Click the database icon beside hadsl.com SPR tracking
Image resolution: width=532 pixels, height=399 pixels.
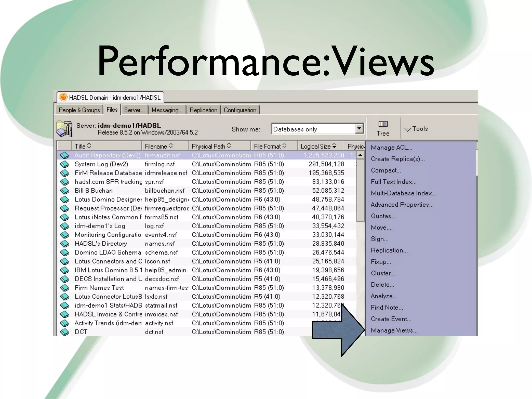click(64, 182)
